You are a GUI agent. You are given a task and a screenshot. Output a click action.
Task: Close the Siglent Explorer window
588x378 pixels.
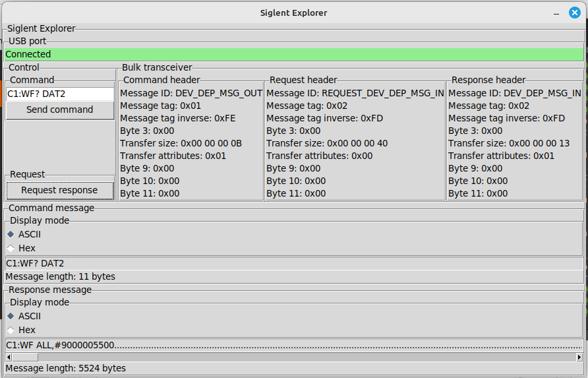[x=575, y=13]
